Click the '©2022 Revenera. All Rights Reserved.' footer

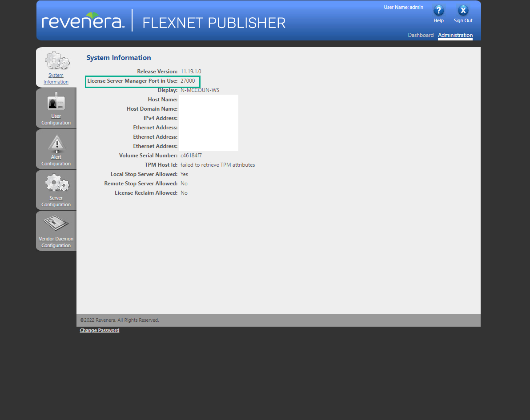(x=119, y=320)
